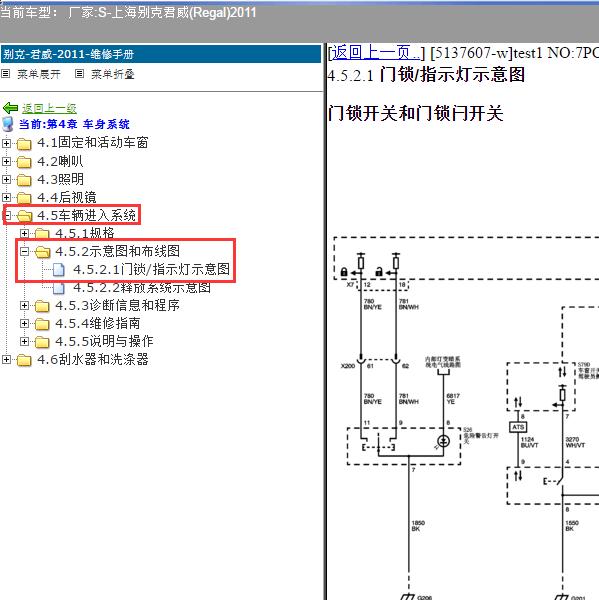The width and height of the screenshot is (599, 600).
Task: Click open folder icon of 4.5.2示意图和布线图
Action: click(x=42, y=252)
